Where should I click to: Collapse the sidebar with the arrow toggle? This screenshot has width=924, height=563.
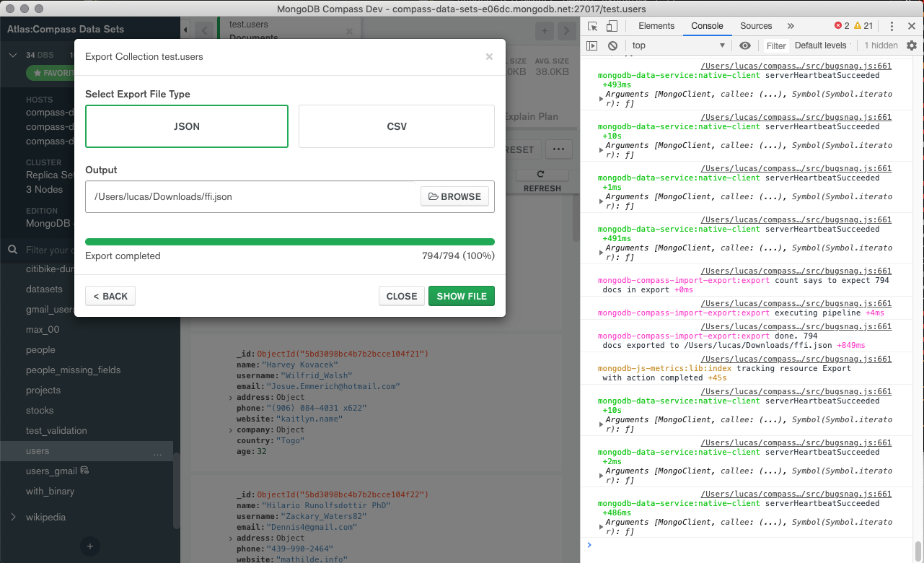[186, 30]
